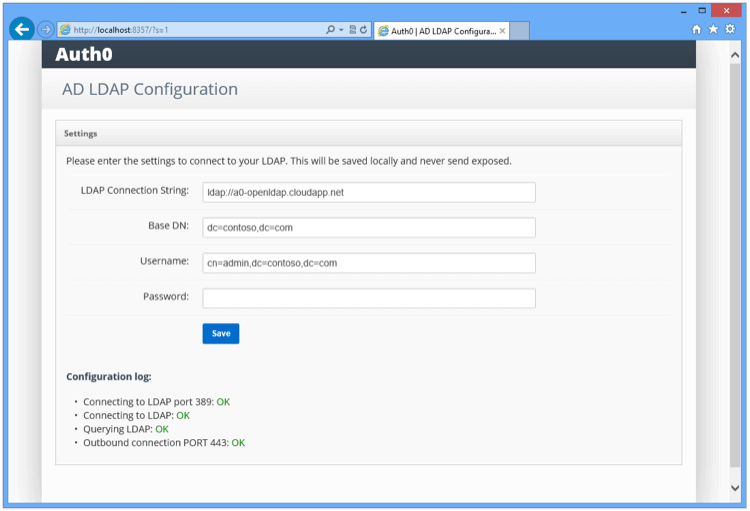Click the vertical scrollbar thumb
This screenshot has height=511, width=750.
[735, 266]
